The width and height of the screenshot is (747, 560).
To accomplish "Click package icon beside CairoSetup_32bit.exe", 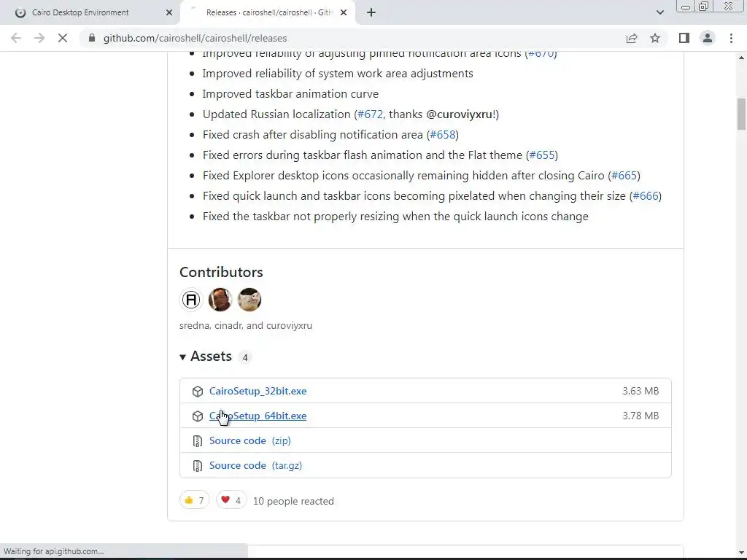I will [197, 392].
